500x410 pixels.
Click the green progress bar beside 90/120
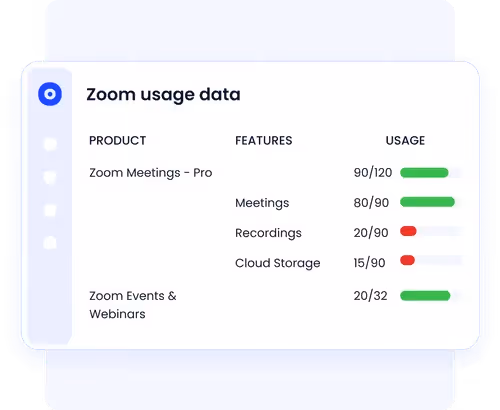[x=424, y=173]
